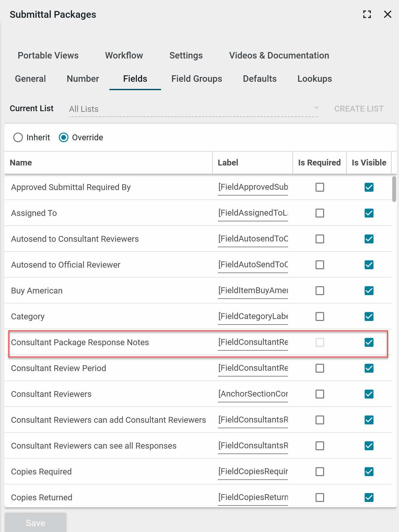Open the Current List dropdown arrow
The width and height of the screenshot is (399, 532).
point(316,108)
